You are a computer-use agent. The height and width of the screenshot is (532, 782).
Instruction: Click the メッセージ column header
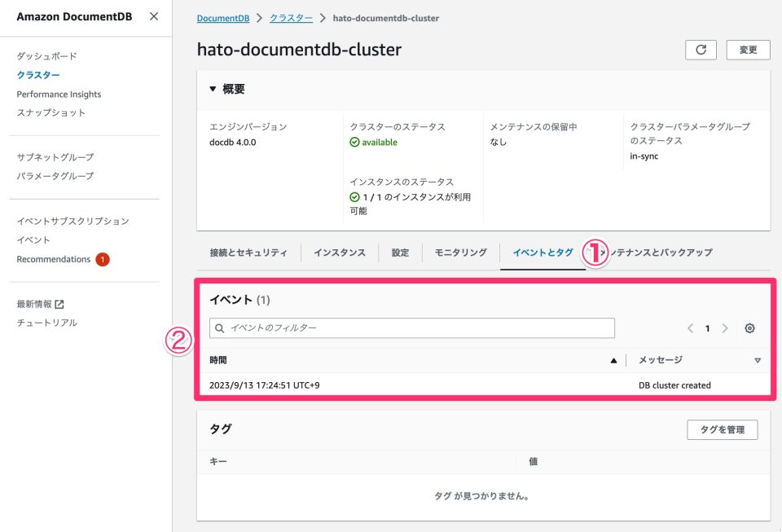tap(661, 360)
